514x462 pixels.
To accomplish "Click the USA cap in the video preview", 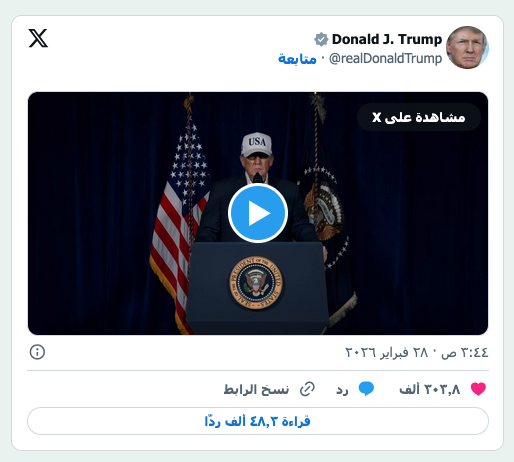I will click(256, 144).
